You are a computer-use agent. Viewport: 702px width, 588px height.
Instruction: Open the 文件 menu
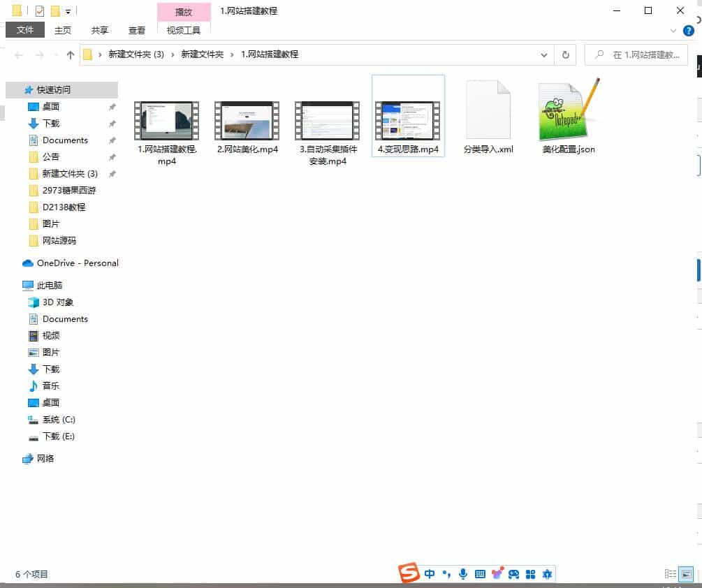pos(25,30)
